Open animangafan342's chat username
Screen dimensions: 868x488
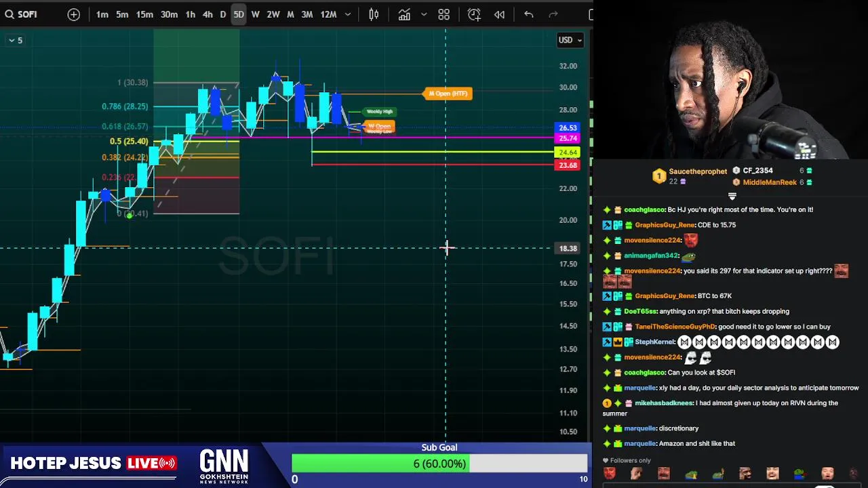coord(651,256)
